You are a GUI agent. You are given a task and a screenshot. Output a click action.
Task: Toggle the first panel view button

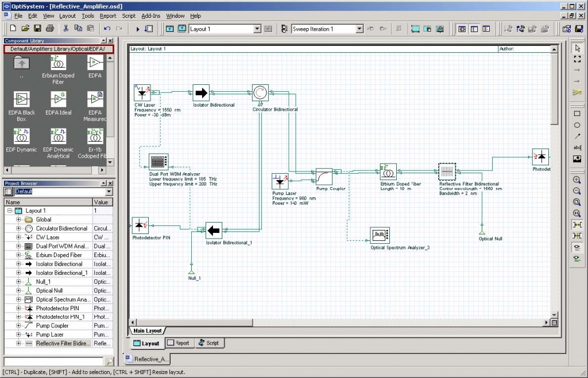tap(462, 29)
